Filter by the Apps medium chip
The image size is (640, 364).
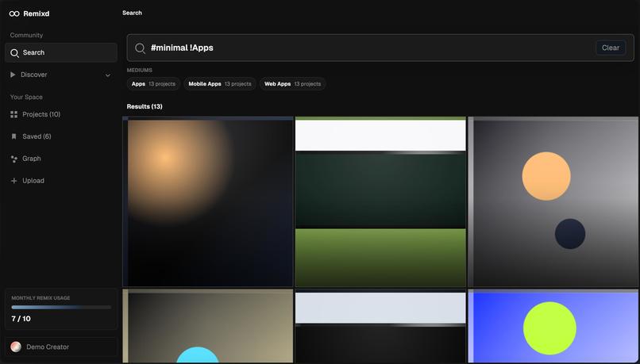point(153,84)
